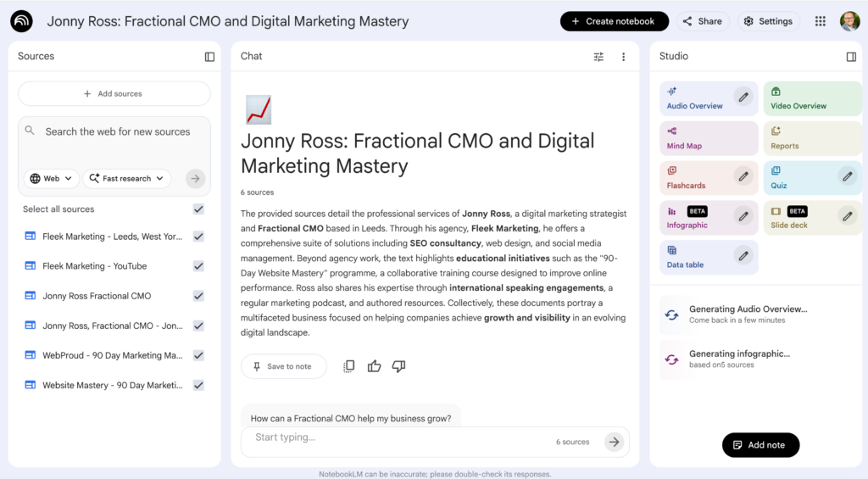The image size is (868, 479).
Task: Generate a Video Overview
Action: coord(811,98)
